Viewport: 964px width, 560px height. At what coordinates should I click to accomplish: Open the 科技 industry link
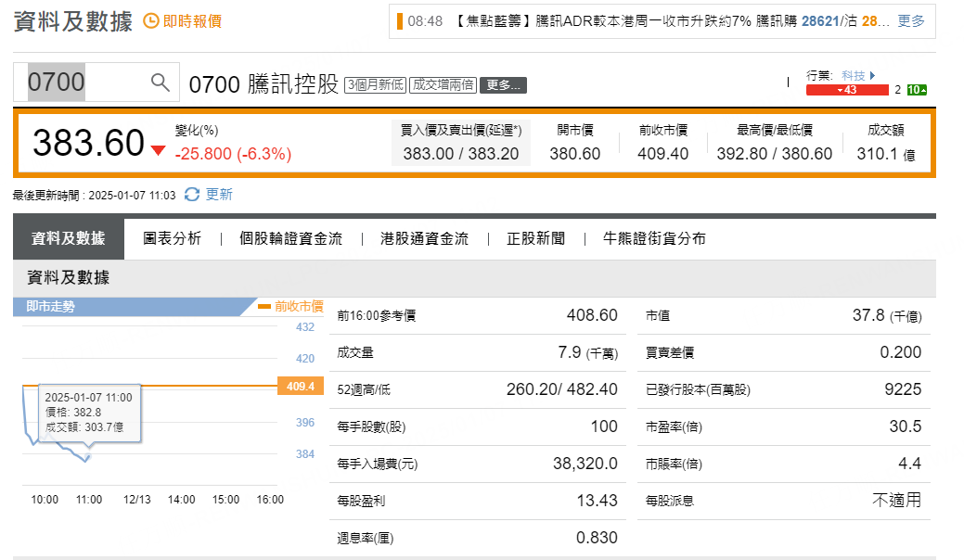coord(854,75)
